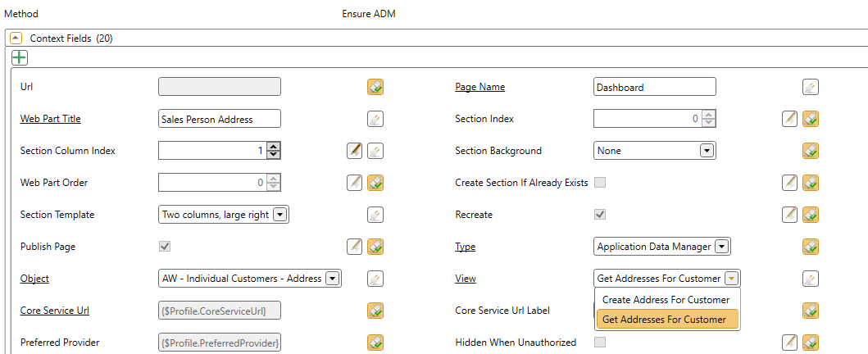This screenshot has height=354, width=868.
Task: Decrease the Section Column Index value
Action: [x=273, y=155]
